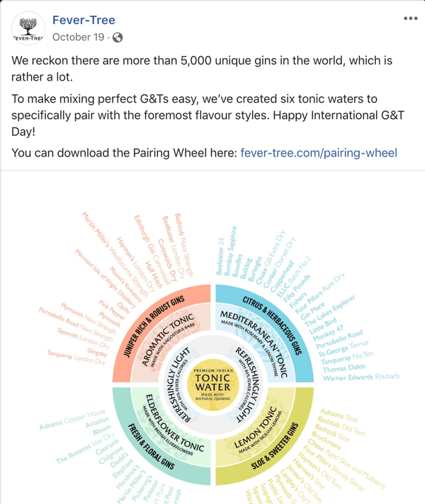The width and height of the screenshot is (425, 504).
Task: Open the fever-tree.com/pairing-wheel link
Action: [319, 153]
